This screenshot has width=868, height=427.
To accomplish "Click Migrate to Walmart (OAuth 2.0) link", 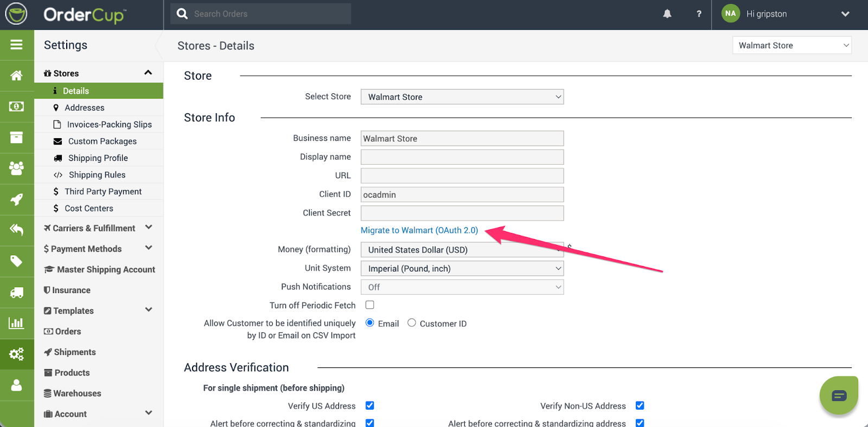I will tap(419, 230).
